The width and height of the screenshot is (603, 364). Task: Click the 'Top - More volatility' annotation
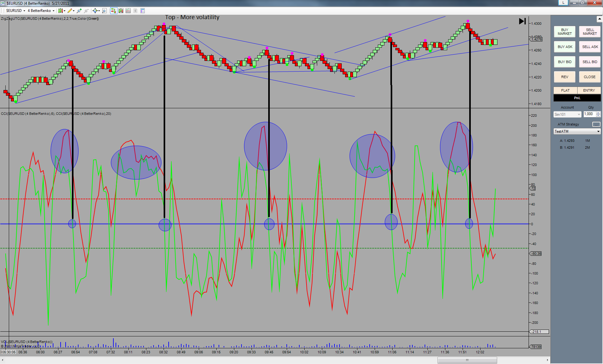tap(192, 17)
